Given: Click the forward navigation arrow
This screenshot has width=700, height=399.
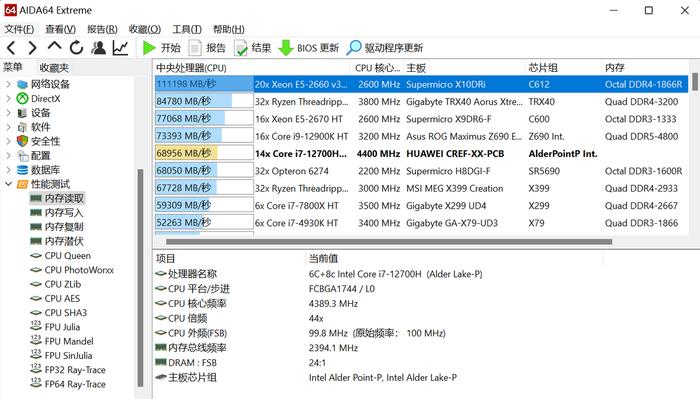Looking at the screenshot, I should [32, 47].
